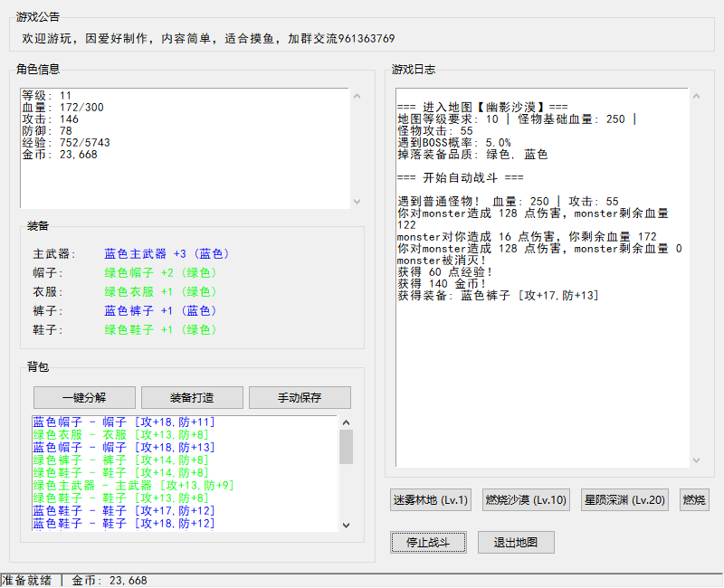Image resolution: width=724 pixels, height=588 pixels.
Task: Enter the 迷雾林地 (Lv.1) map
Action: pyautogui.click(x=430, y=500)
